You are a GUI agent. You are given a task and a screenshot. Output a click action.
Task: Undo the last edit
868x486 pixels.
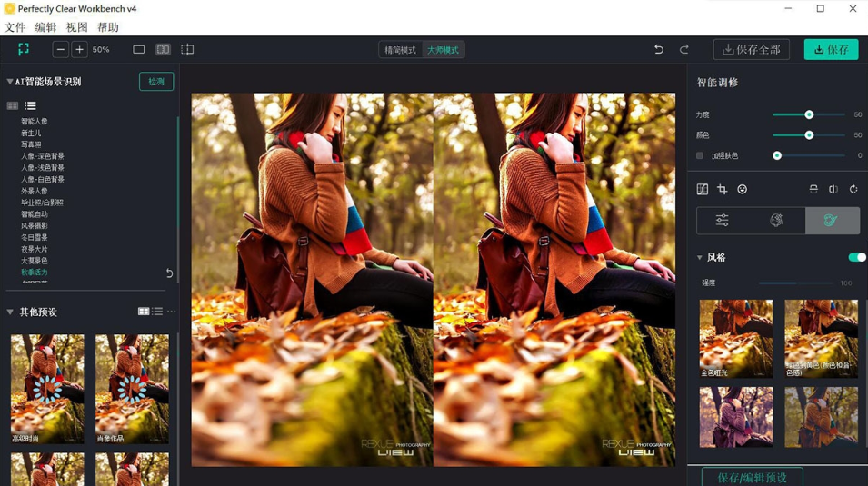[x=659, y=50]
